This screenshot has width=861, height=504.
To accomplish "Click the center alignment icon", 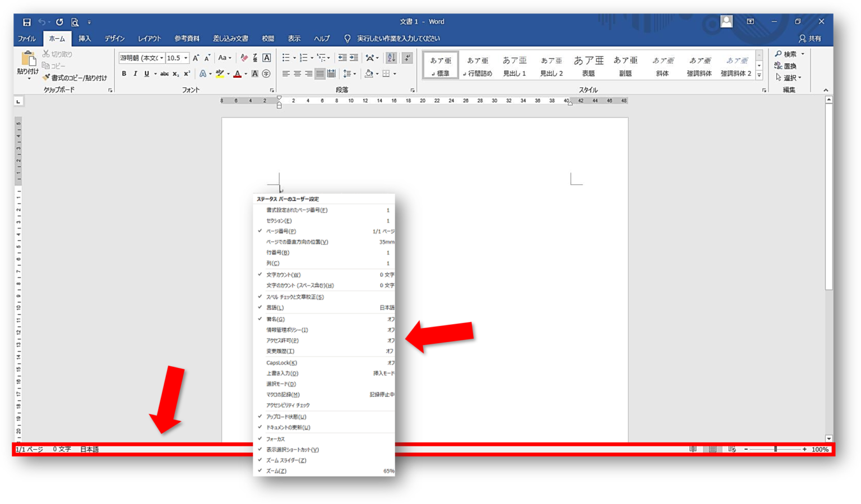I will [x=298, y=73].
